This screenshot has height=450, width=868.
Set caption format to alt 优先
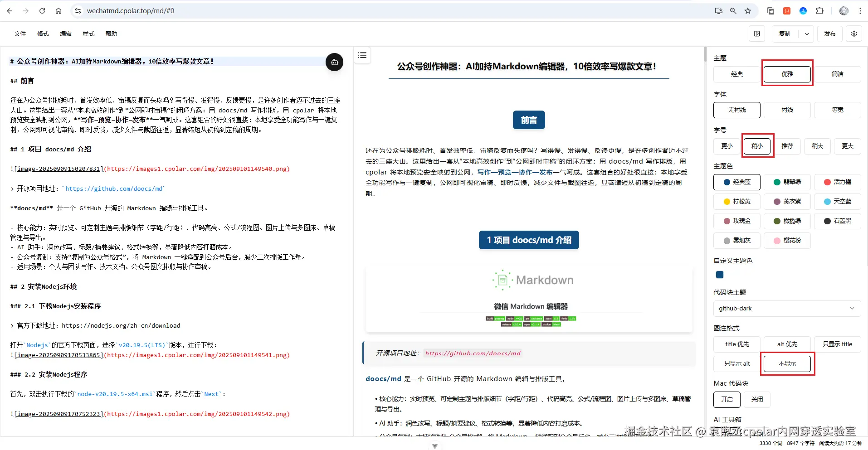[787, 344]
